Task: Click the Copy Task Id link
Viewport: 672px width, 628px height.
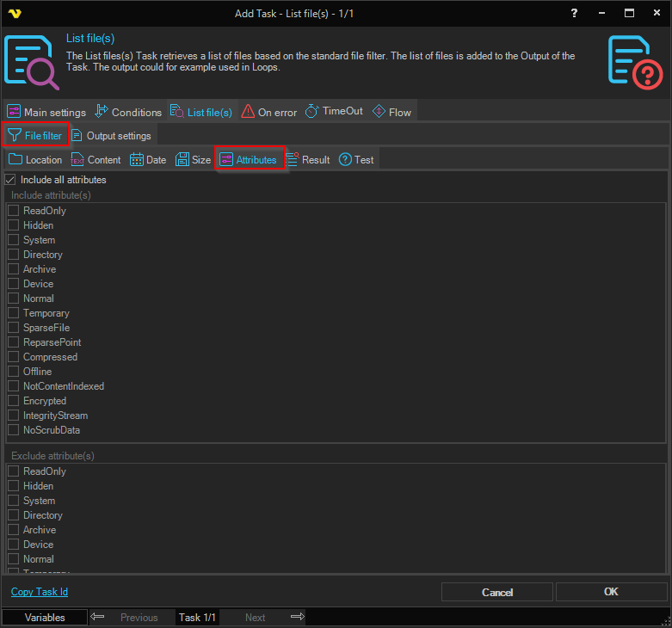Action: [x=39, y=592]
